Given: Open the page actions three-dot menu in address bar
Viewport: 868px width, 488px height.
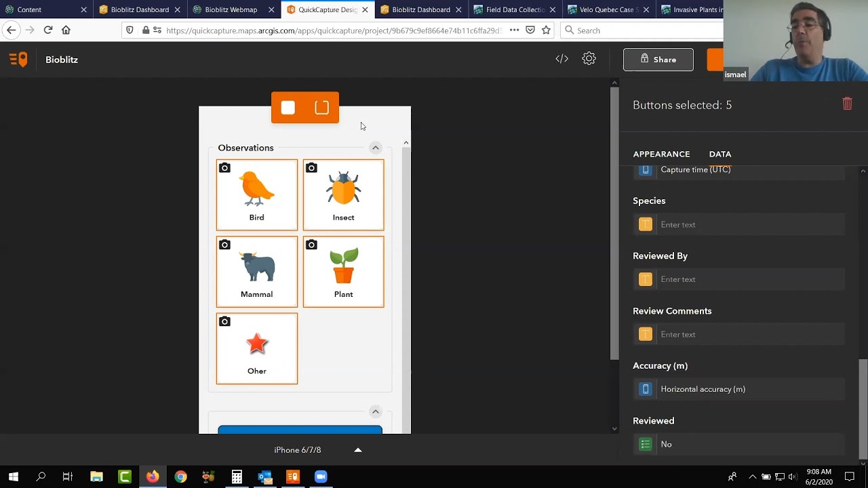Looking at the screenshot, I should pos(514,30).
